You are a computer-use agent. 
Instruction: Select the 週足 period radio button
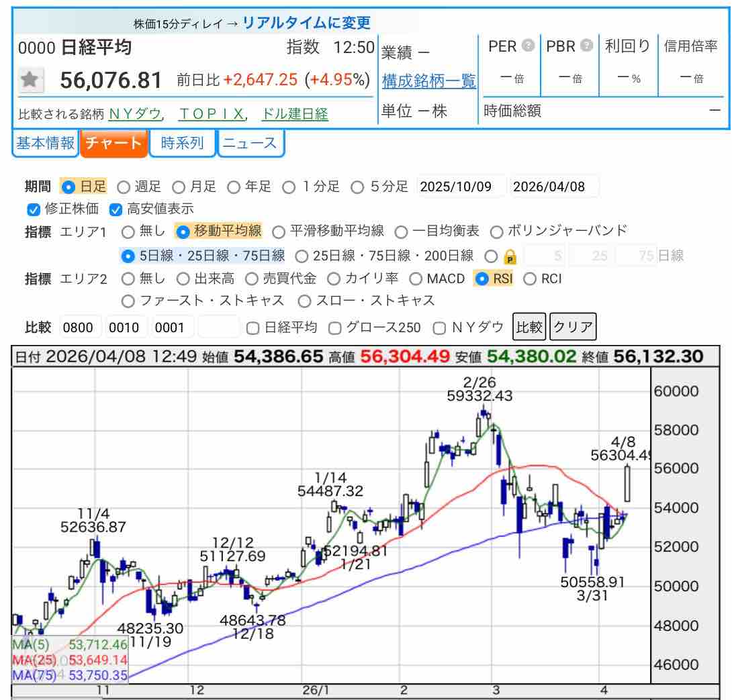[x=124, y=187]
